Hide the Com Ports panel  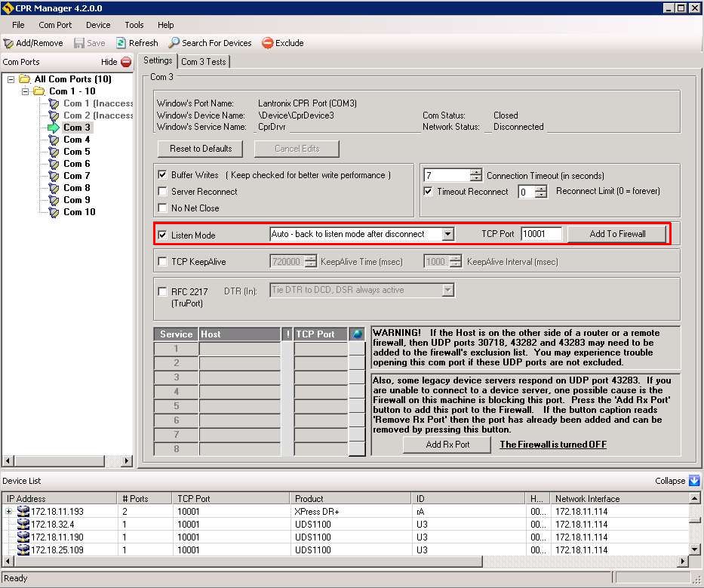[x=125, y=62]
